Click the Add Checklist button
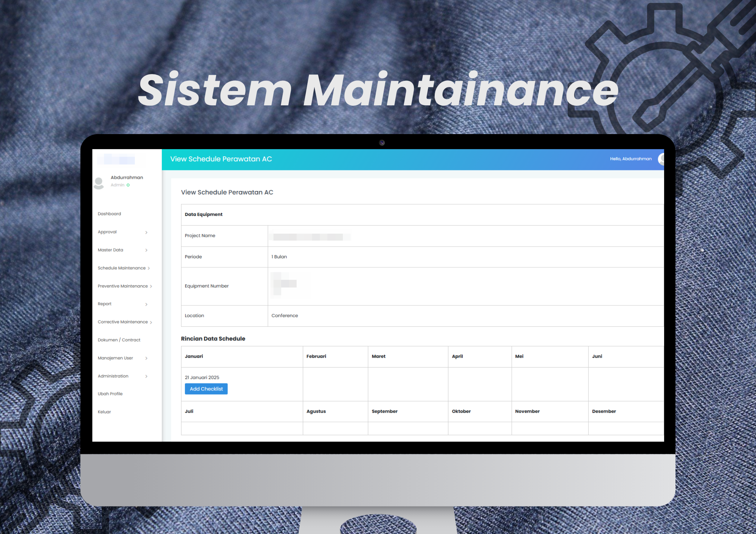Viewport: 756px width, 534px height. (206, 389)
